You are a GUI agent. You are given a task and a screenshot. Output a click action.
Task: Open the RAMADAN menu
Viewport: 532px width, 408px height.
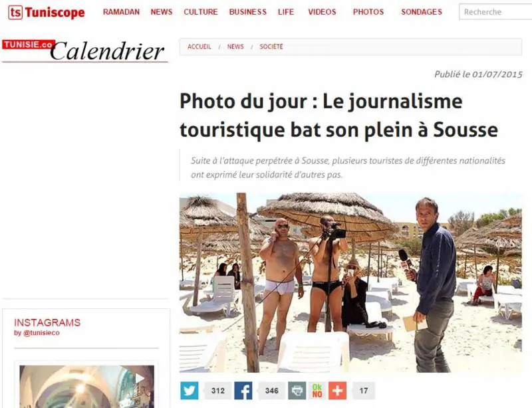(x=121, y=12)
